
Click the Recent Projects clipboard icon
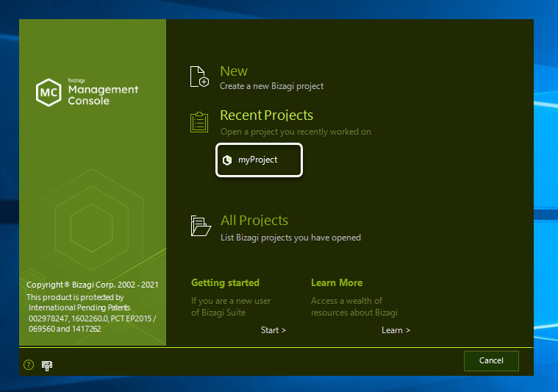[199, 122]
